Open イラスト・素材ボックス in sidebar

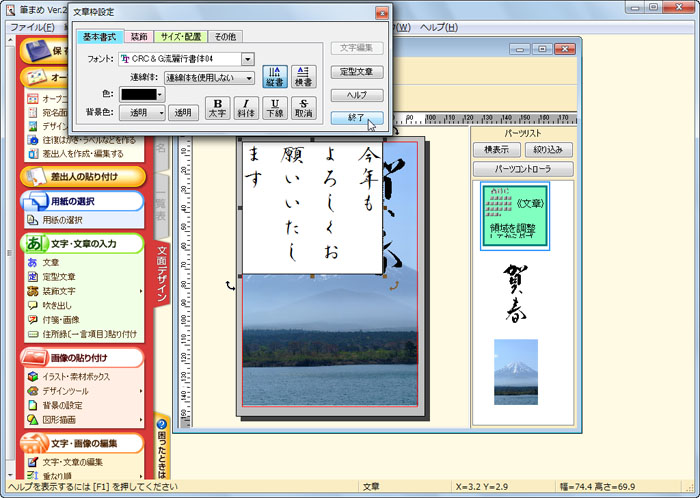pos(32,376)
